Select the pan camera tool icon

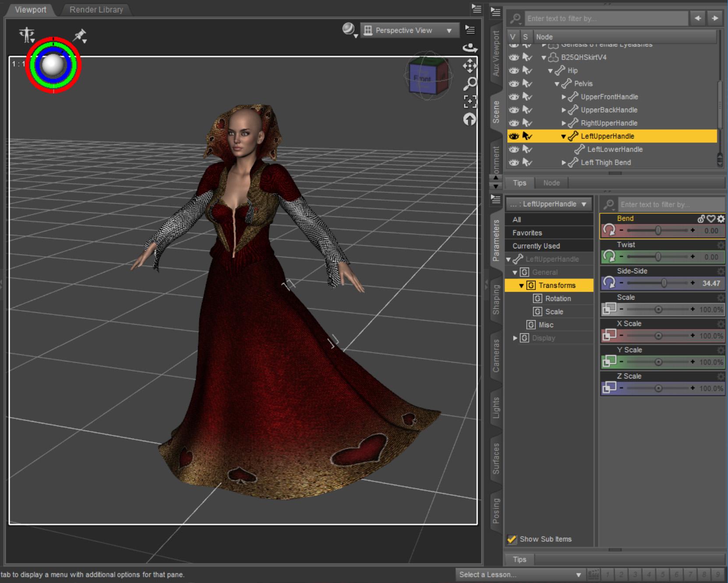click(470, 66)
